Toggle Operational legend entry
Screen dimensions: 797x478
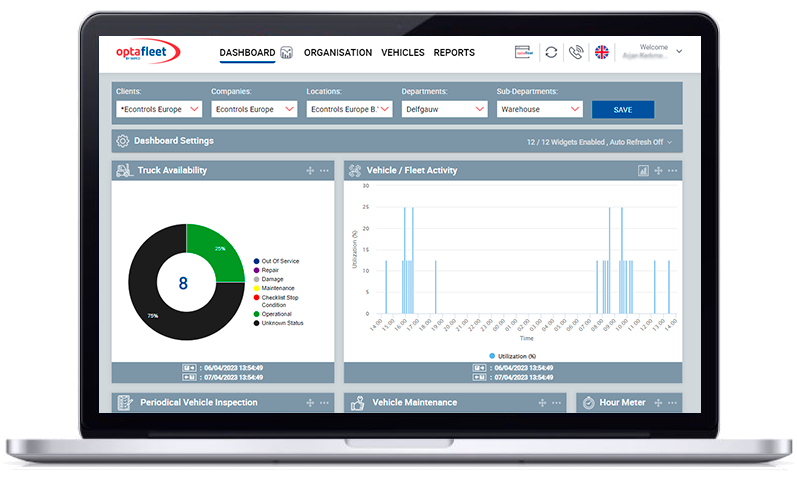click(x=272, y=314)
